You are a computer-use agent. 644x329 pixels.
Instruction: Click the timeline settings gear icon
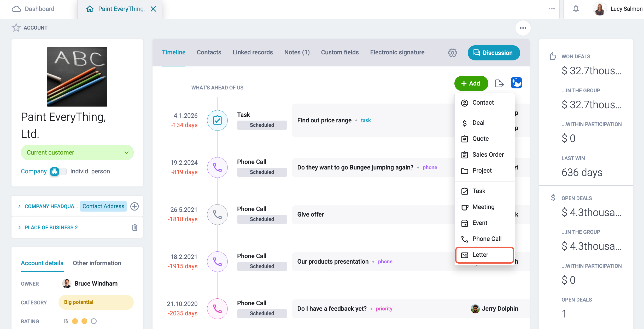[x=453, y=53]
